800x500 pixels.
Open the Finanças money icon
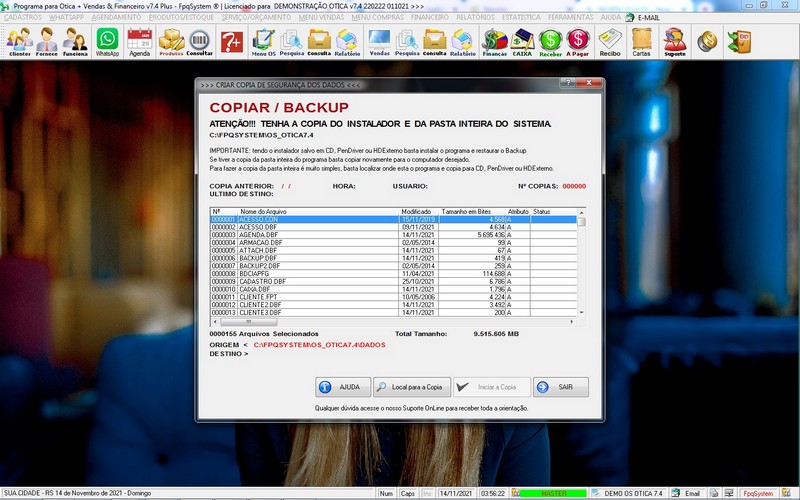(x=494, y=42)
